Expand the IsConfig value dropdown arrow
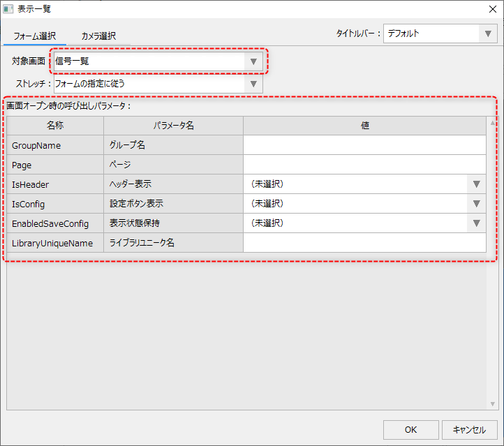 477,204
